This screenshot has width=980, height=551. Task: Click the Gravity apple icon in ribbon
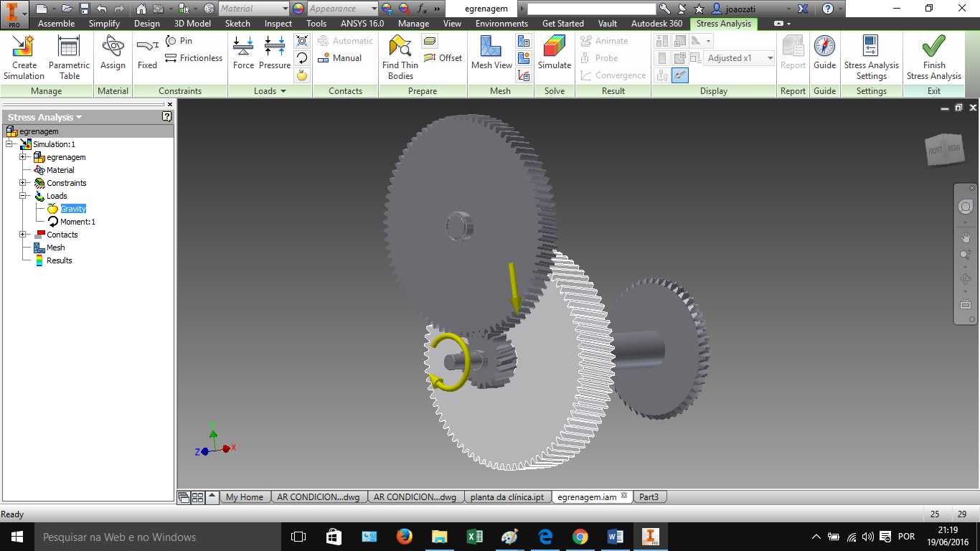[302, 75]
